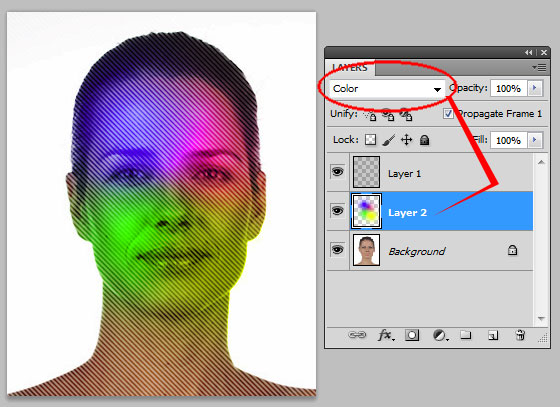Create new fill or adjustment layer
The width and height of the screenshot is (560, 407).
pyautogui.click(x=440, y=335)
